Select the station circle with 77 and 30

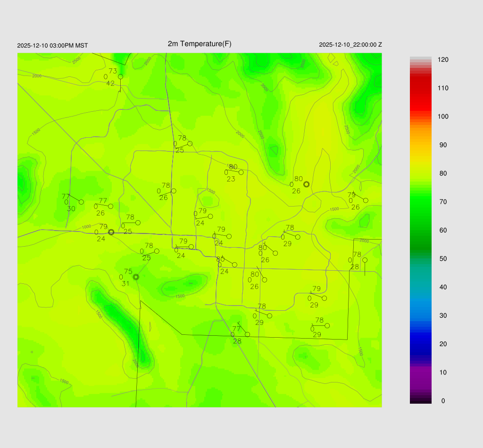81,202
